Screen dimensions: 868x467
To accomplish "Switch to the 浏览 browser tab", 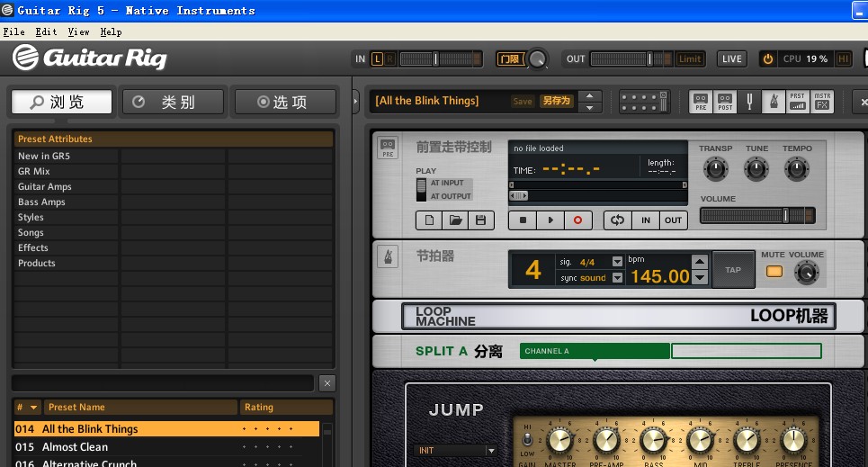I will [62, 102].
